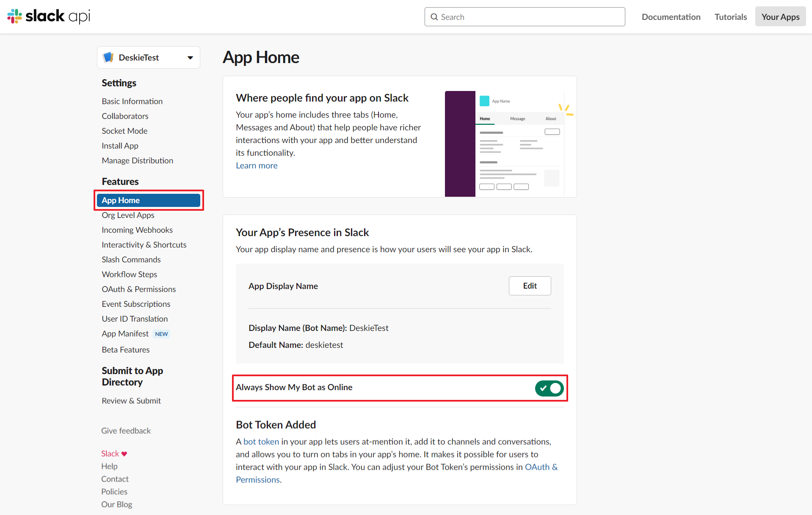The image size is (812, 515).
Task: Go to Your Apps
Action: click(780, 17)
